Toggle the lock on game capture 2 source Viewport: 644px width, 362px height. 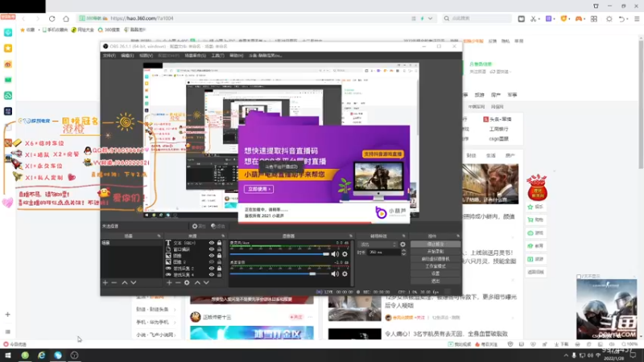tap(219, 269)
